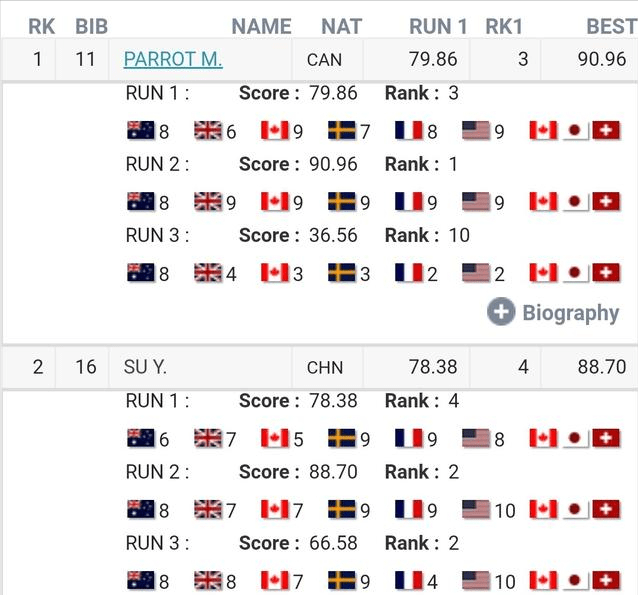Viewport: 638px width, 595px height.
Task: Click Parrot's best score 90.96
Action: click(602, 59)
